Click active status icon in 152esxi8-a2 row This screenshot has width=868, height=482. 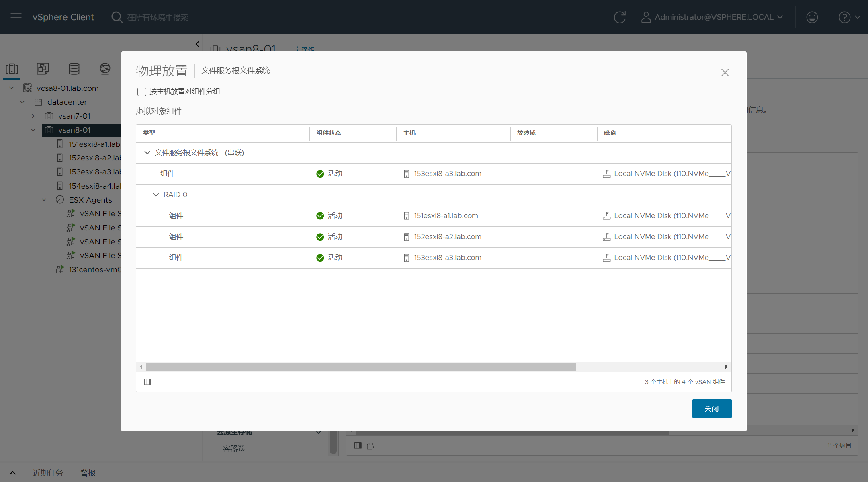click(320, 237)
